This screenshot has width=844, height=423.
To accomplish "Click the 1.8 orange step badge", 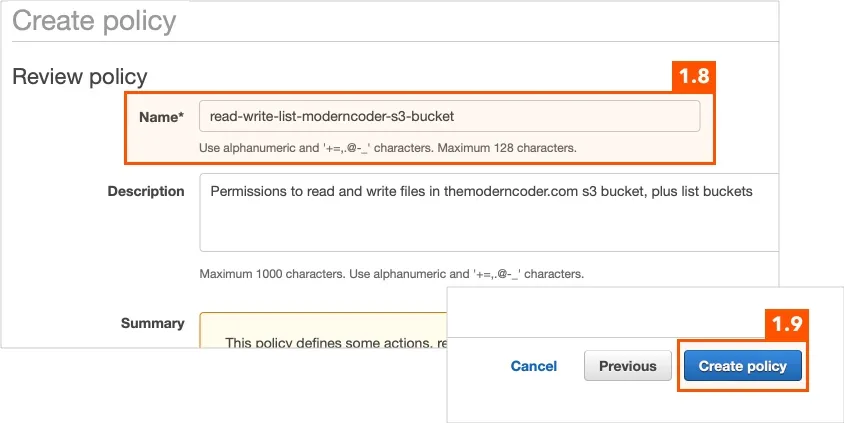I will [693, 76].
